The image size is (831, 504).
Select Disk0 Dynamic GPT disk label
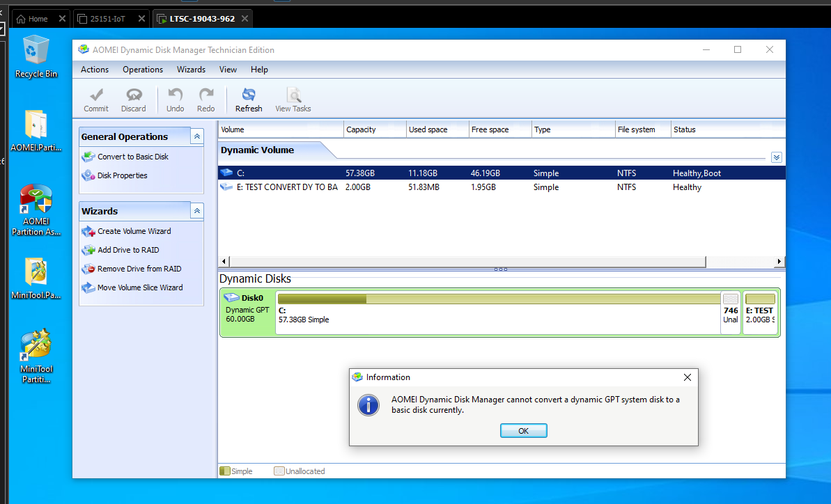pyautogui.click(x=247, y=313)
